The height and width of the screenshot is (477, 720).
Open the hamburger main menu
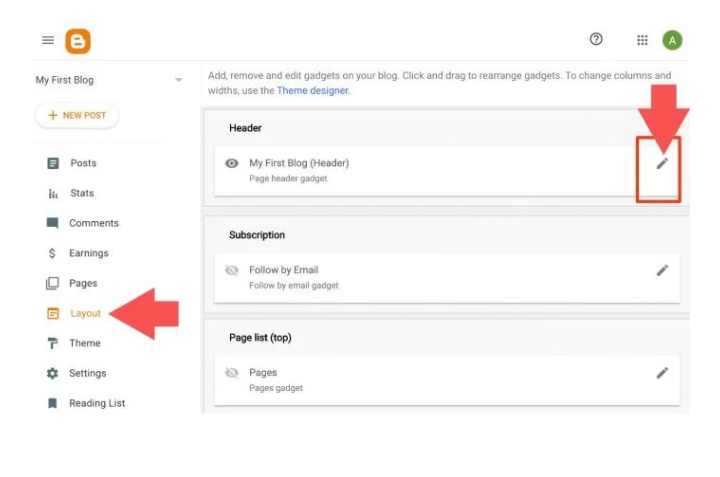(x=48, y=40)
